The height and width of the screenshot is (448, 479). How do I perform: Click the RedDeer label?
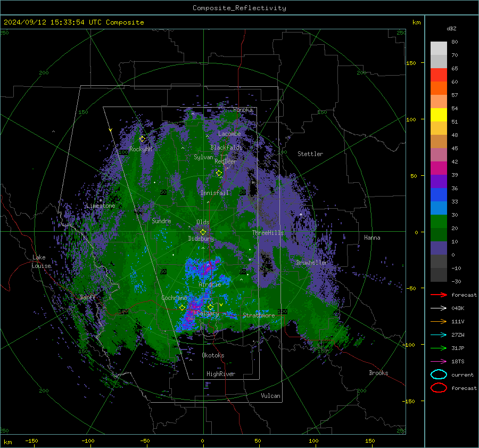[226, 161]
